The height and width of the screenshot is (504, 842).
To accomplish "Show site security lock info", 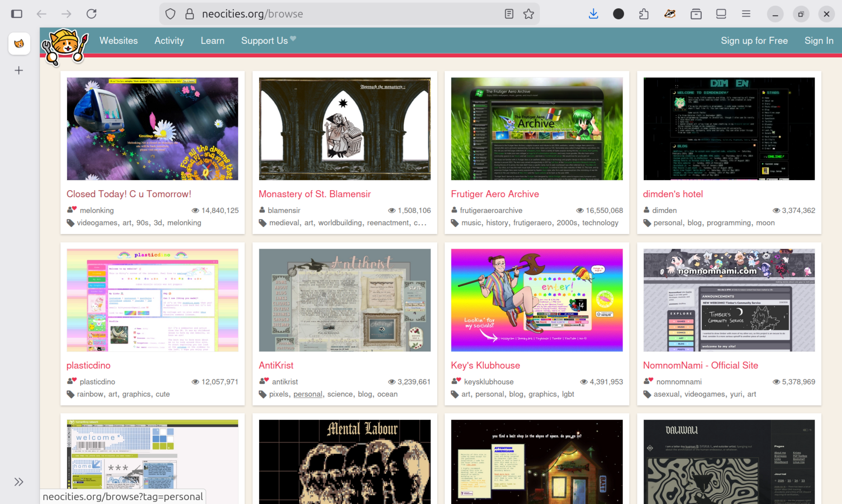I will [190, 14].
